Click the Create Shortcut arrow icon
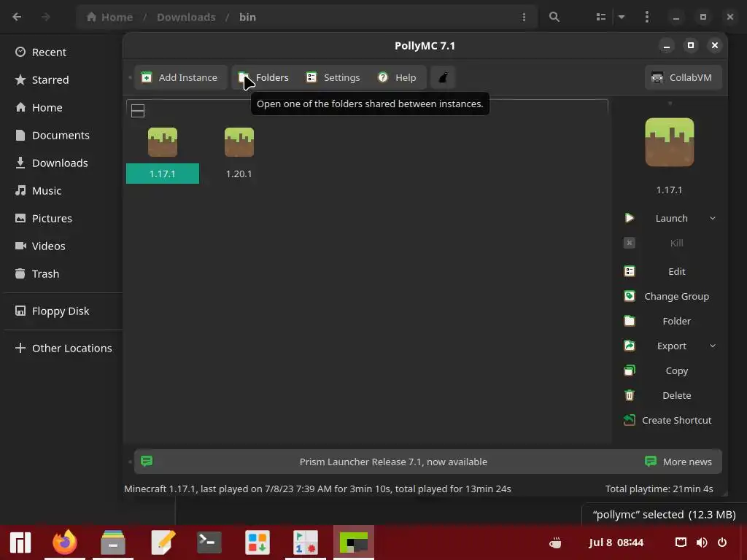The width and height of the screenshot is (747, 560). coord(630,420)
